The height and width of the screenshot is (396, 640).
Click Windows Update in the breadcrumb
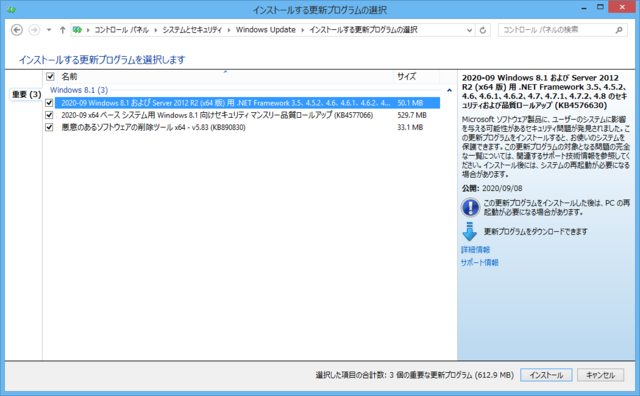(265, 30)
